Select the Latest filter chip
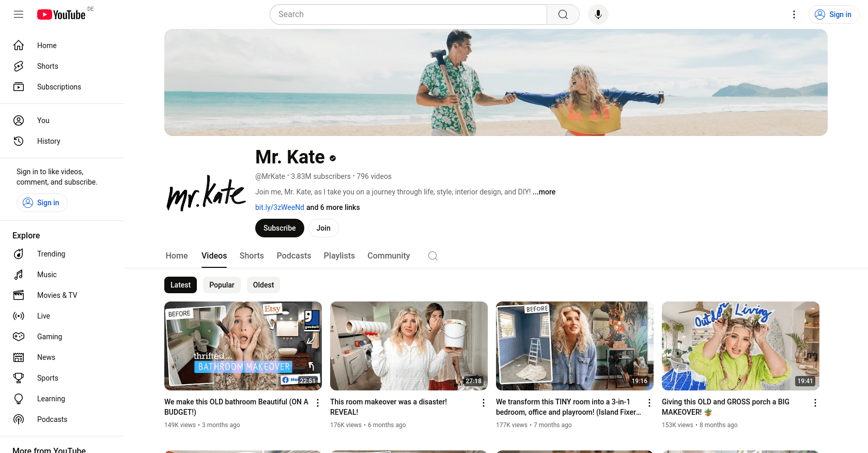The image size is (868, 453). [x=180, y=285]
